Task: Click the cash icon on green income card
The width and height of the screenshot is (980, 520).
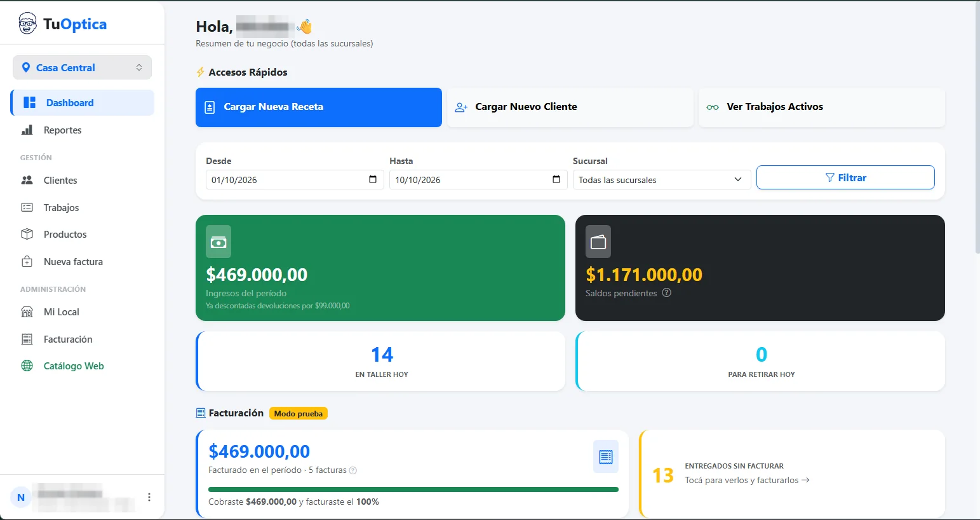Action: [x=218, y=242]
